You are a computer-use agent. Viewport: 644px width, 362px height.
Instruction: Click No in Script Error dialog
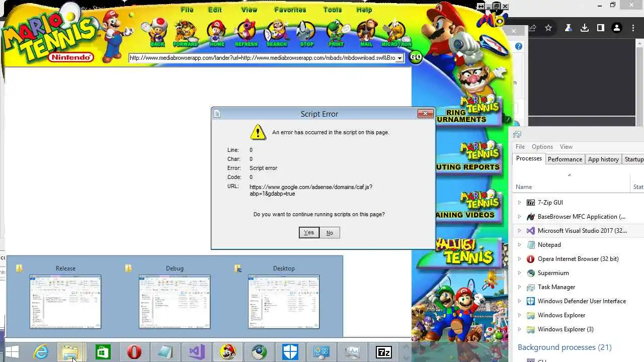point(330,232)
